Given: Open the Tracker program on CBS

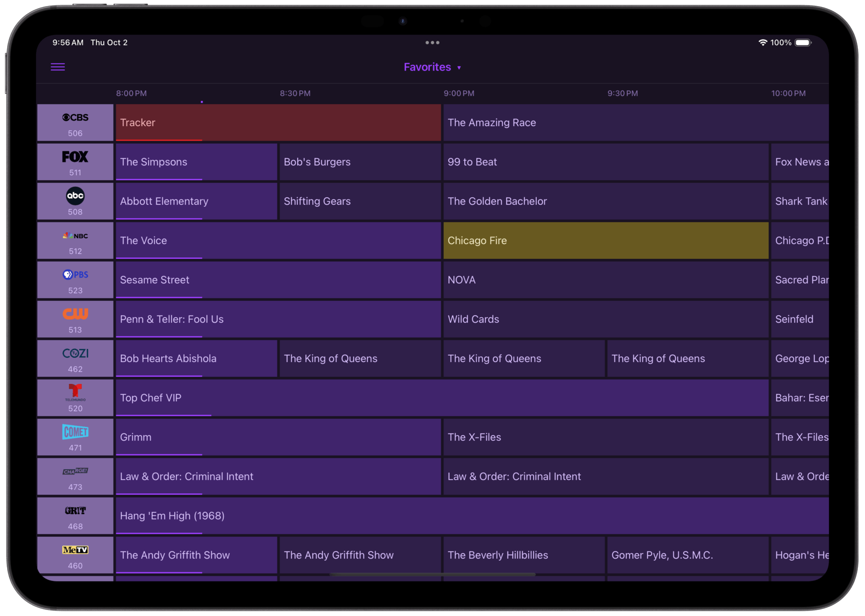Looking at the screenshot, I should coord(278,123).
